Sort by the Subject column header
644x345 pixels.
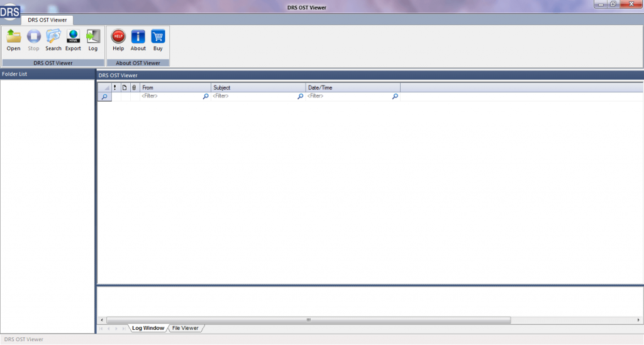coord(258,87)
